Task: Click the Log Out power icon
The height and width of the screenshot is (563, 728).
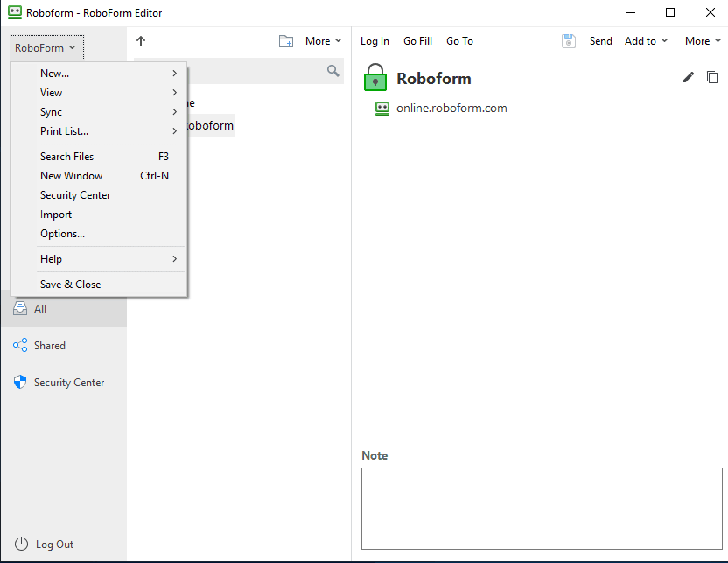Action: click(21, 545)
